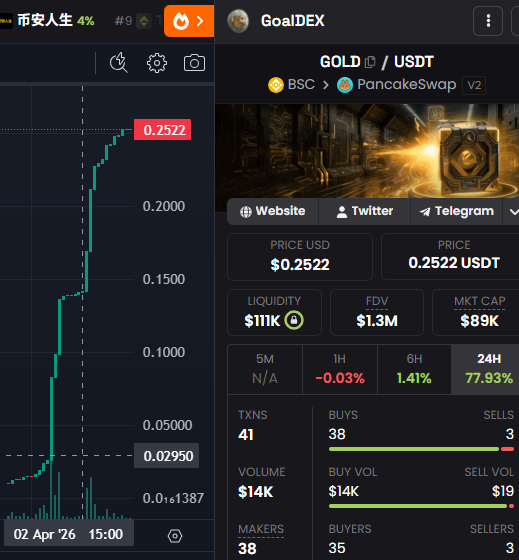Click the 0.2000 price axis label
Viewport: 519px width, 560px height.
[x=164, y=206]
